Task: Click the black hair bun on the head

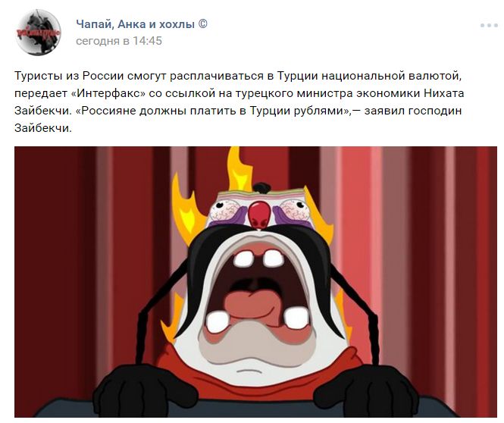Action: coord(261,187)
